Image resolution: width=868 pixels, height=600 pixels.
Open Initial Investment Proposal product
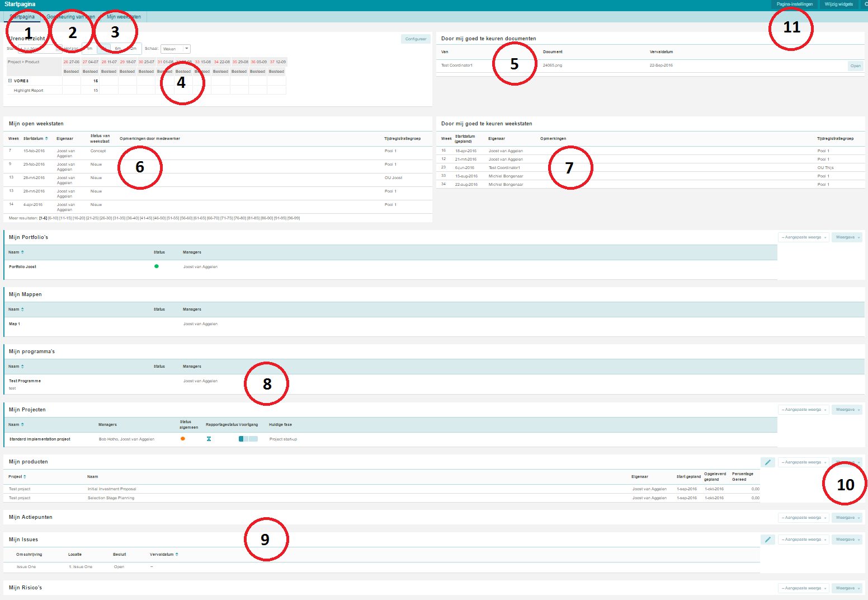pyautogui.click(x=112, y=489)
